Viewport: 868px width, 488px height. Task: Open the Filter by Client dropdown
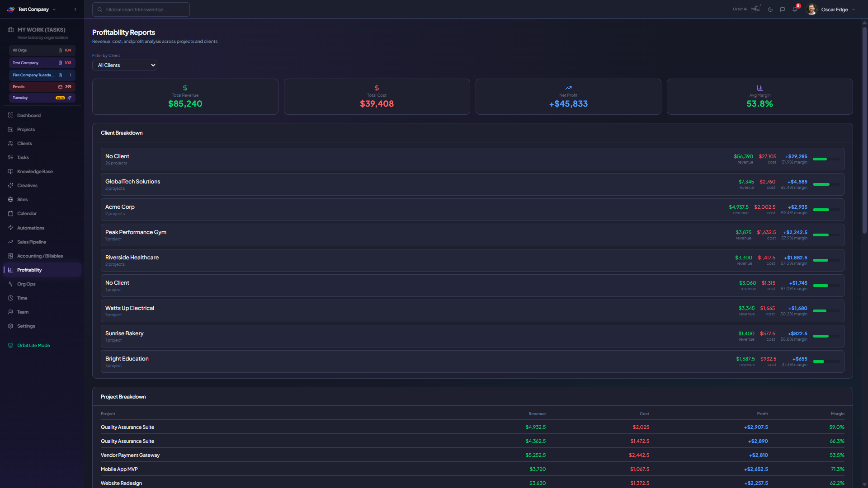click(x=125, y=65)
